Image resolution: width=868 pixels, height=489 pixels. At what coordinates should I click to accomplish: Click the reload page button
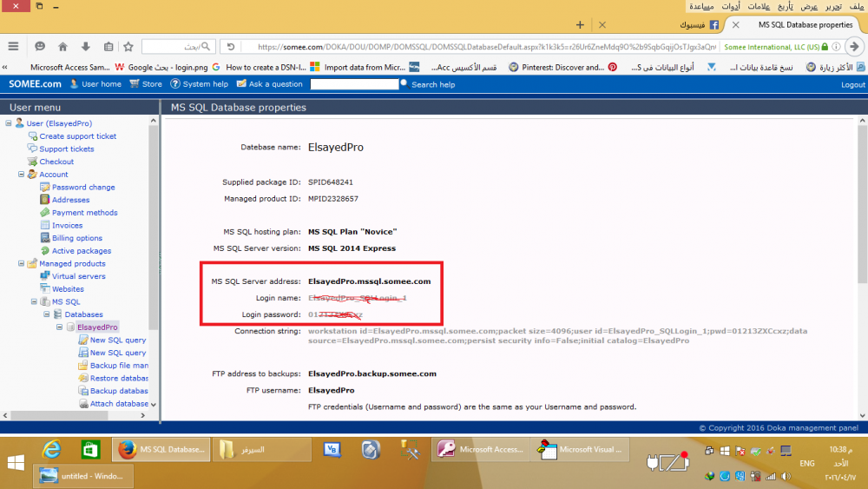pyautogui.click(x=231, y=47)
